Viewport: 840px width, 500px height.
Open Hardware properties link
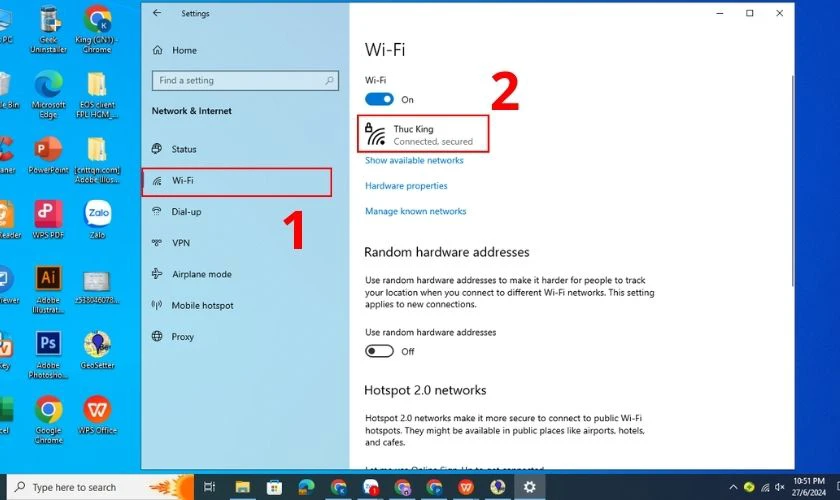(x=406, y=185)
